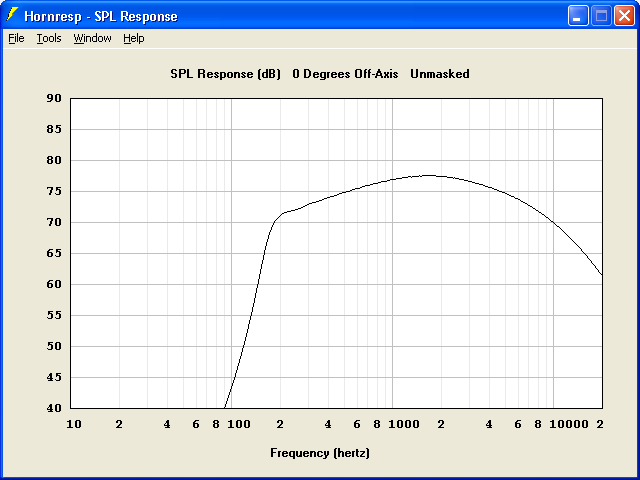The width and height of the screenshot is (640, 480).
Task: Click the Hornresp lightning icon in title bar
Action: (12, 15)
